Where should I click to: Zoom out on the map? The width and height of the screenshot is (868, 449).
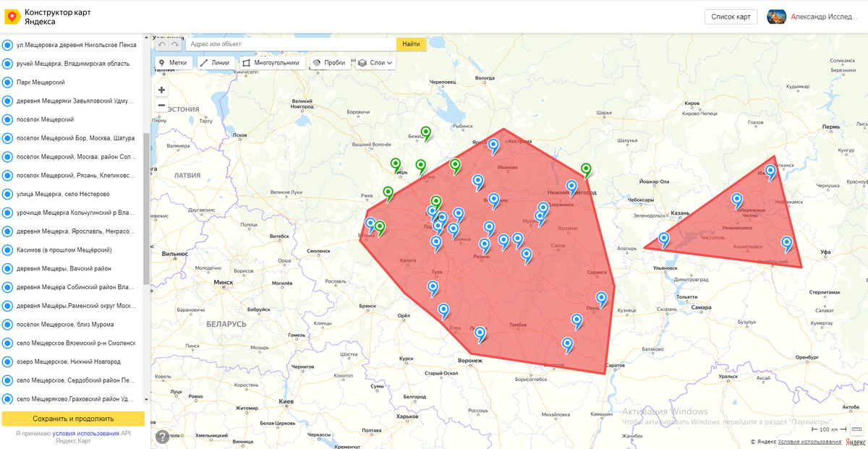(x=161, y=106)
